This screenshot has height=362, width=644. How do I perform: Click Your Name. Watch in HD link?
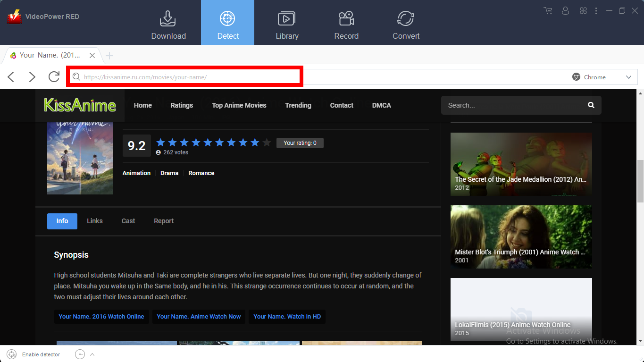coord(287,317)
